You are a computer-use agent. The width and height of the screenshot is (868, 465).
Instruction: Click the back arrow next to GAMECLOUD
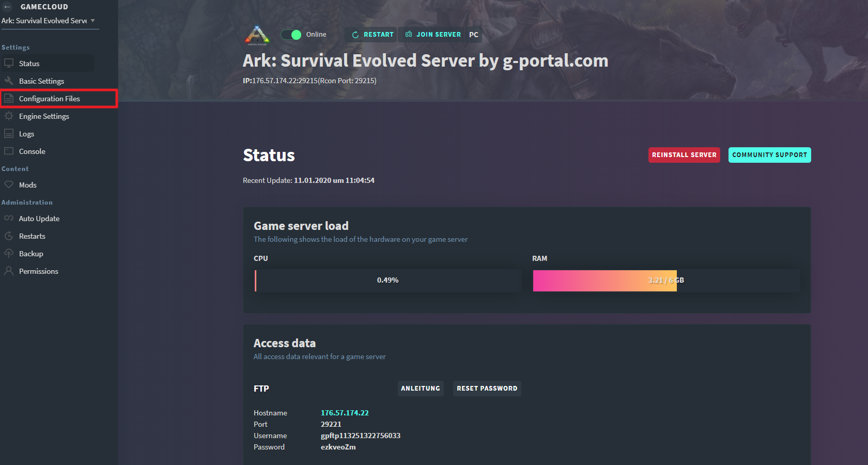click(7, 7)
